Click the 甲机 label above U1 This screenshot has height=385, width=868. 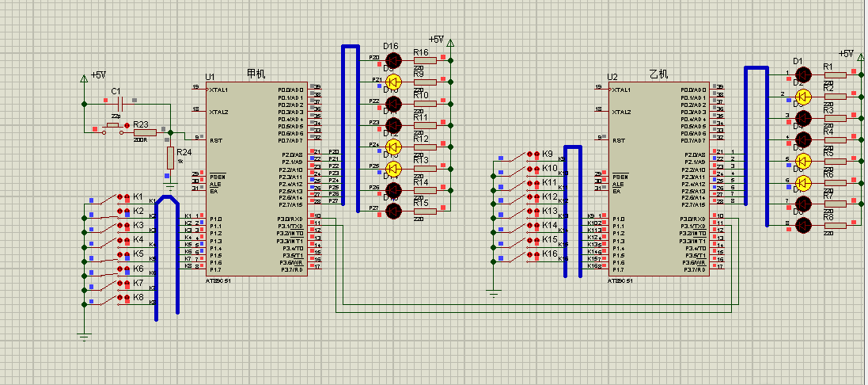click(x=256, y=74)
